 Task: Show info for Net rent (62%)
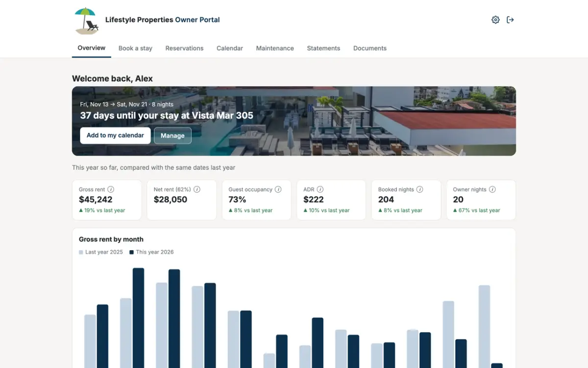point(196,189)
